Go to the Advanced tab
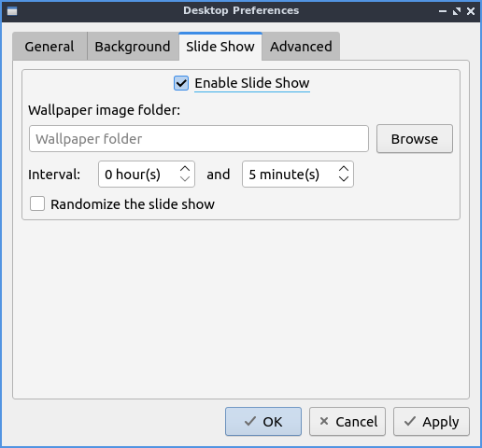 [x=301, y=47]
